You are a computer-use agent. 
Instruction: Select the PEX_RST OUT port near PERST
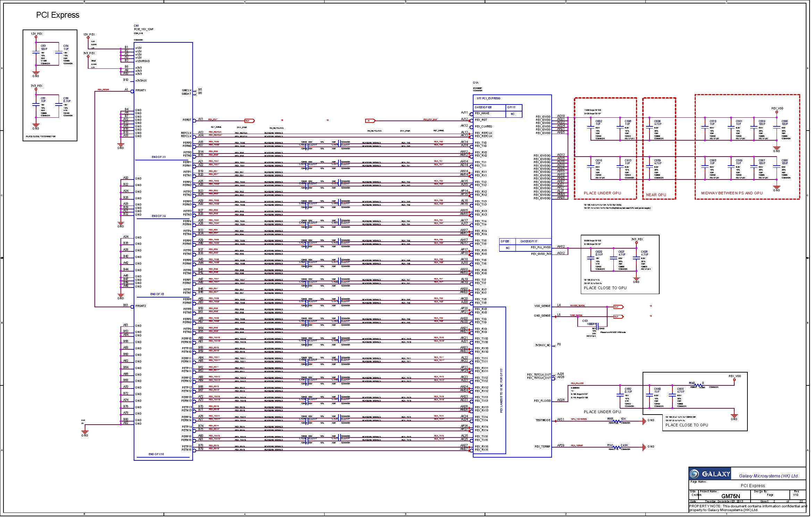coord(249,121)
